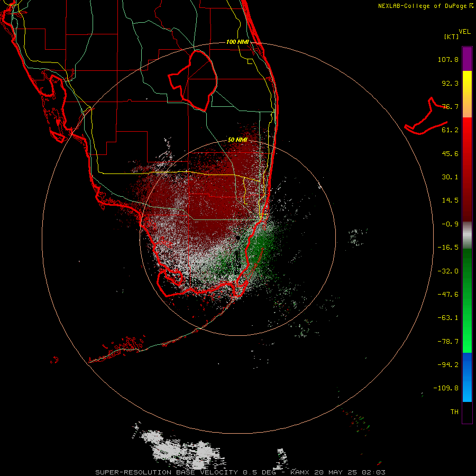Screen dimensions: 476x476
Task: Click the Bahamas island outline east of Florida
Action: pyautogui.click(x=426, y=116)
